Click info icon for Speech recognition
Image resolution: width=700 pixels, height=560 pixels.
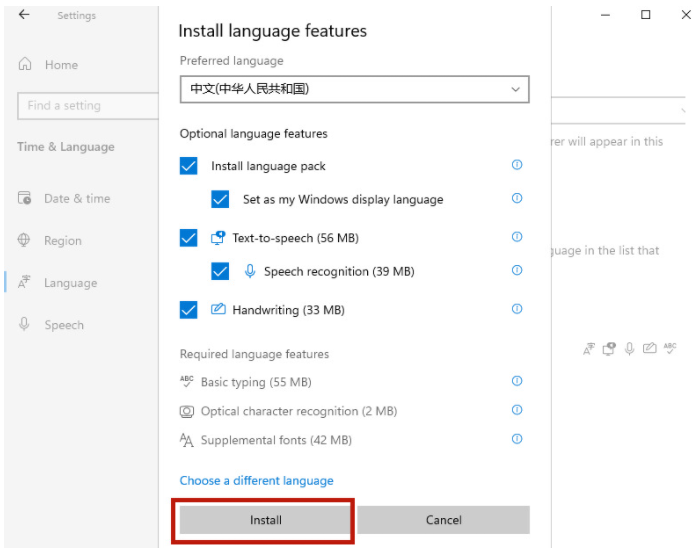point(517,270)
